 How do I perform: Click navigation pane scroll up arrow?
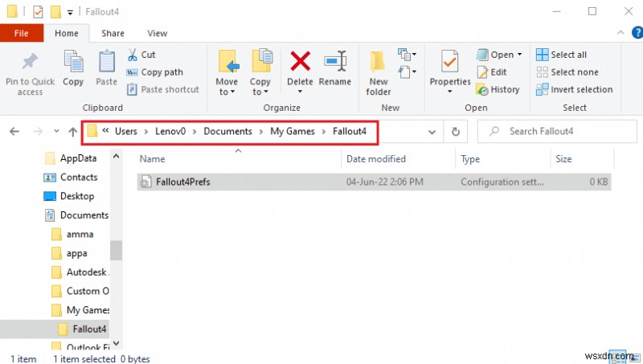pos(116,156)
